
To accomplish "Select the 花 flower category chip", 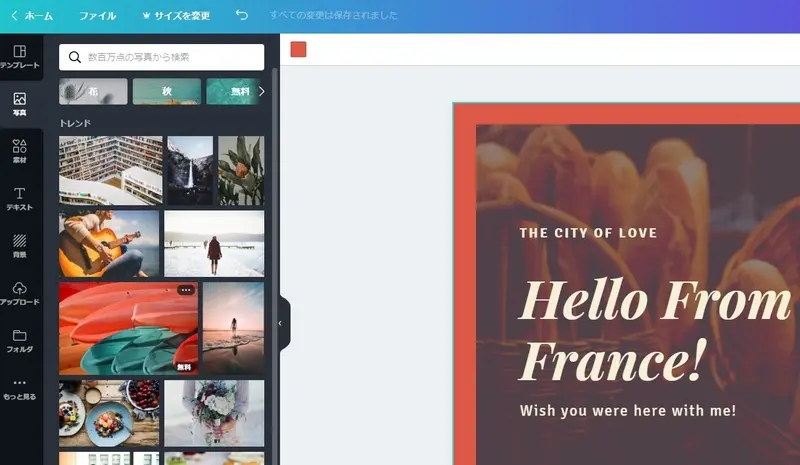I will point(93,91).
